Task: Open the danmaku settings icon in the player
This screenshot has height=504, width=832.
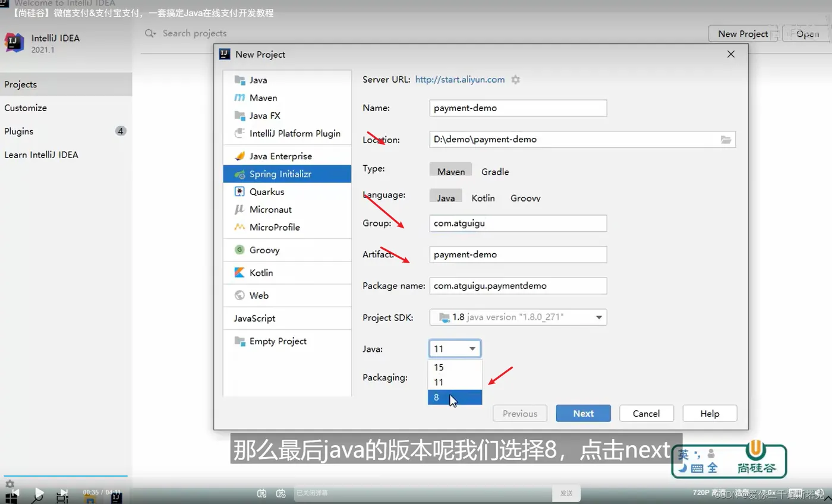Action: tap(281, 493)
